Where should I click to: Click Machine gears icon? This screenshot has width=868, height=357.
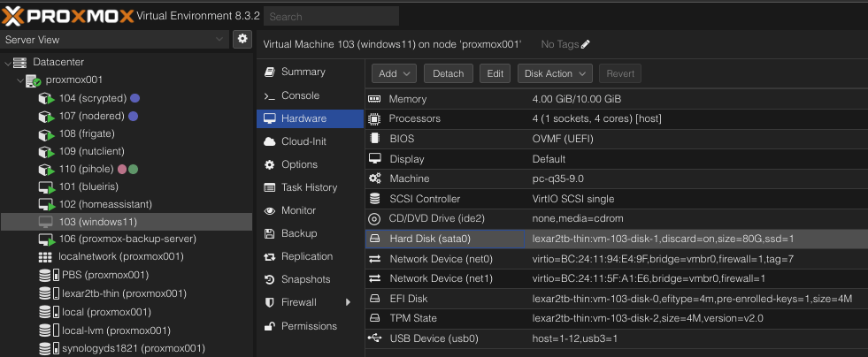[375, 178]
